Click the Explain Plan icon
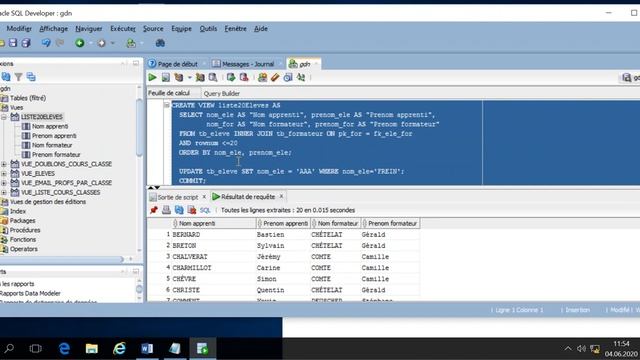 pos(179,77)
